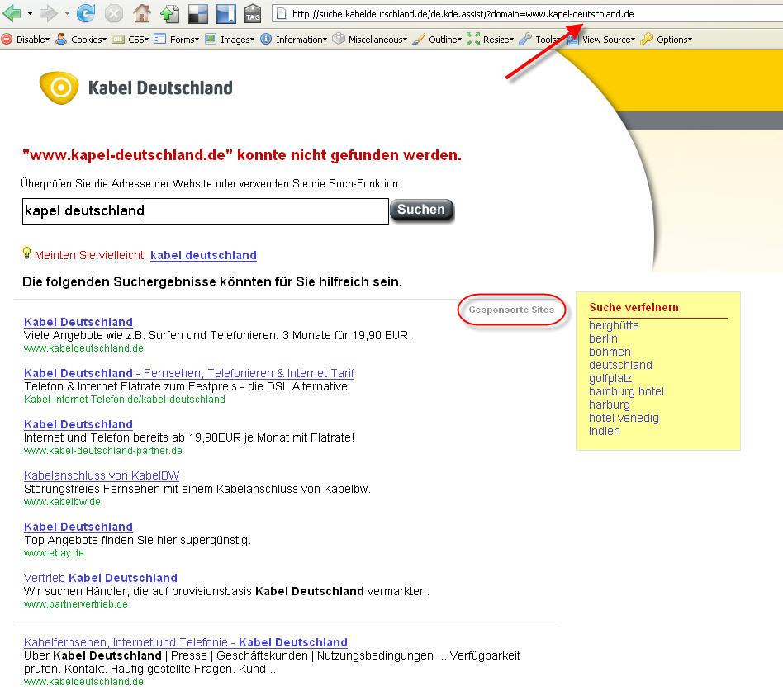Click the grey Forward arrow button
Viewport: 783px width, 700px height.
coord(49,13)
